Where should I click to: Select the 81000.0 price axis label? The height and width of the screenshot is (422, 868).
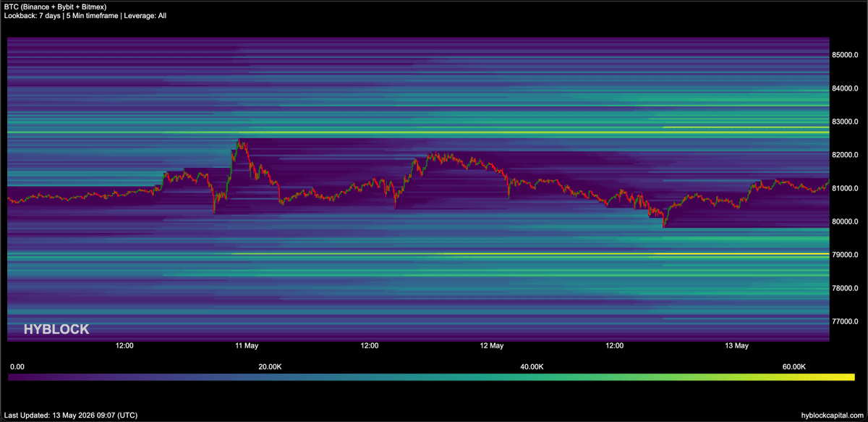846,188
